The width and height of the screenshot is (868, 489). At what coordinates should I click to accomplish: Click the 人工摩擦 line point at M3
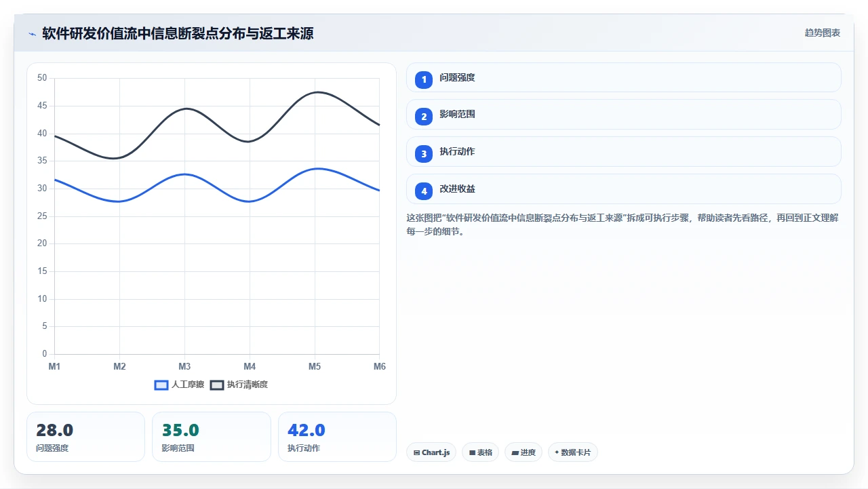[184, 175]
